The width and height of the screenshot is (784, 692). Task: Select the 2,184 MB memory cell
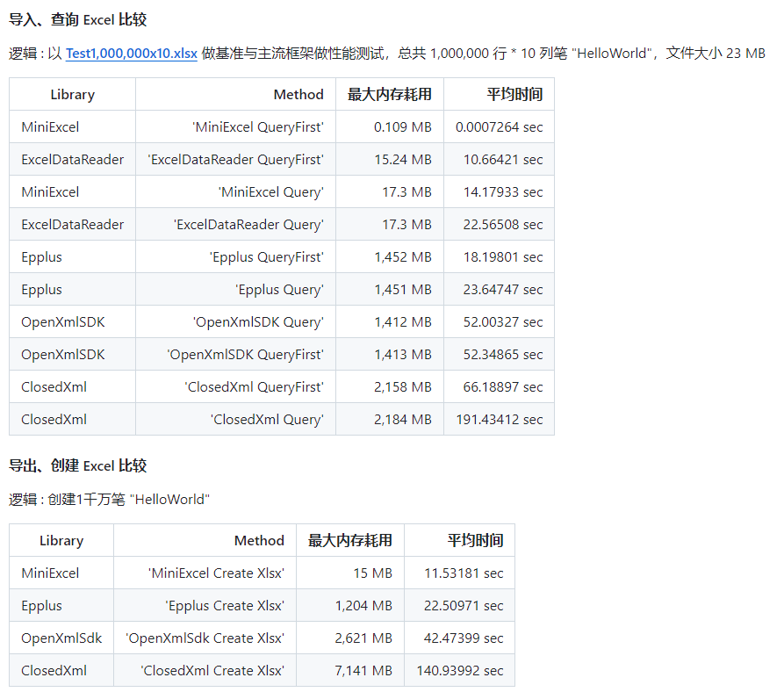(402, 420)
